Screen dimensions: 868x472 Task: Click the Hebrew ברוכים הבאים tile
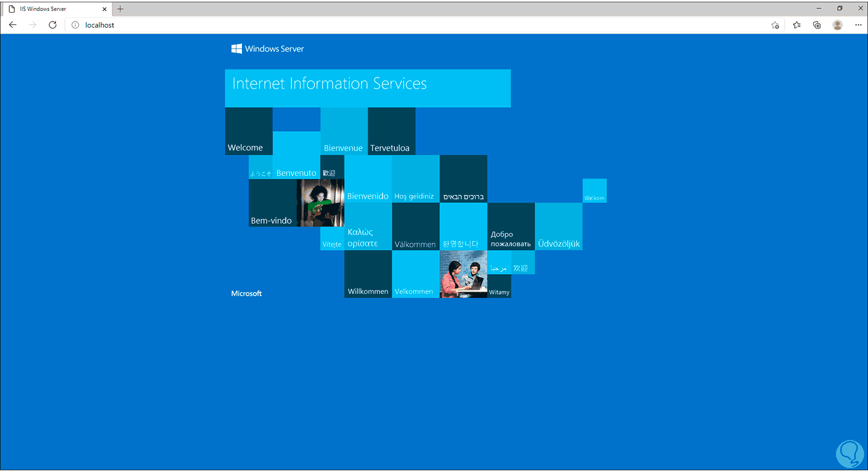tap(464, 179)
